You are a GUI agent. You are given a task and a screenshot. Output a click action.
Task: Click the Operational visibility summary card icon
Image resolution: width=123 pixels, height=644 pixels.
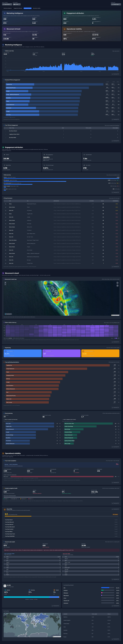click(65, 29)
